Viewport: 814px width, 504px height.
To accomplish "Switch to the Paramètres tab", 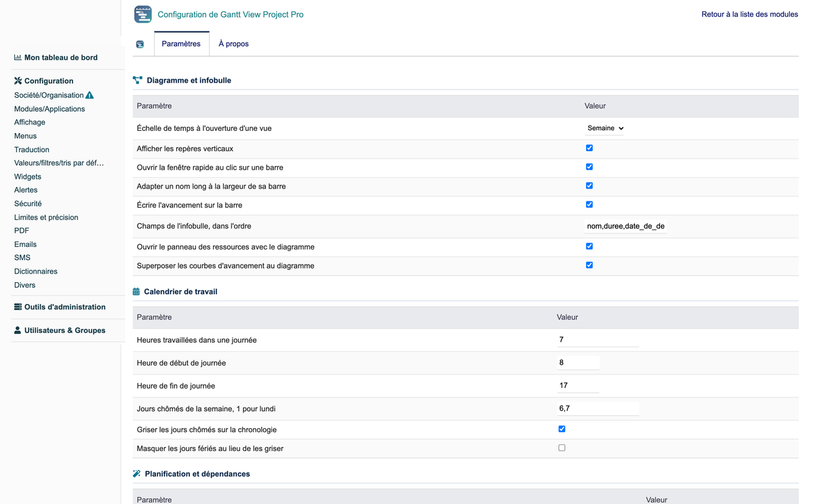I will tap(181, 44).
